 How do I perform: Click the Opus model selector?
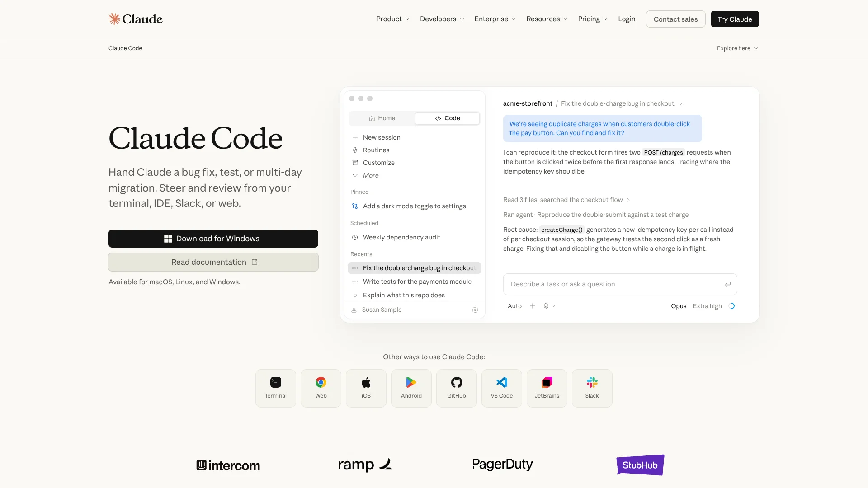pyautogui.click(x=679, y=306)
